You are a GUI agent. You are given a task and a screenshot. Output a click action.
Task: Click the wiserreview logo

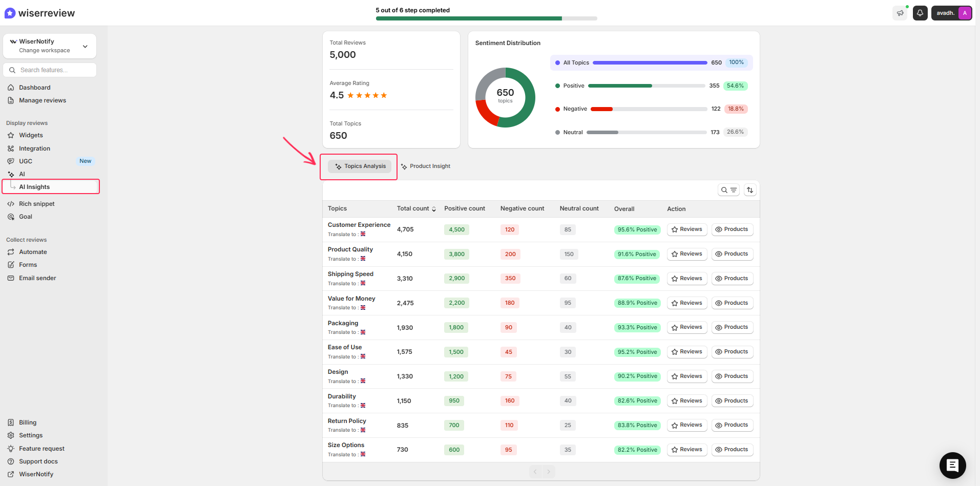(x=40, y=13)
